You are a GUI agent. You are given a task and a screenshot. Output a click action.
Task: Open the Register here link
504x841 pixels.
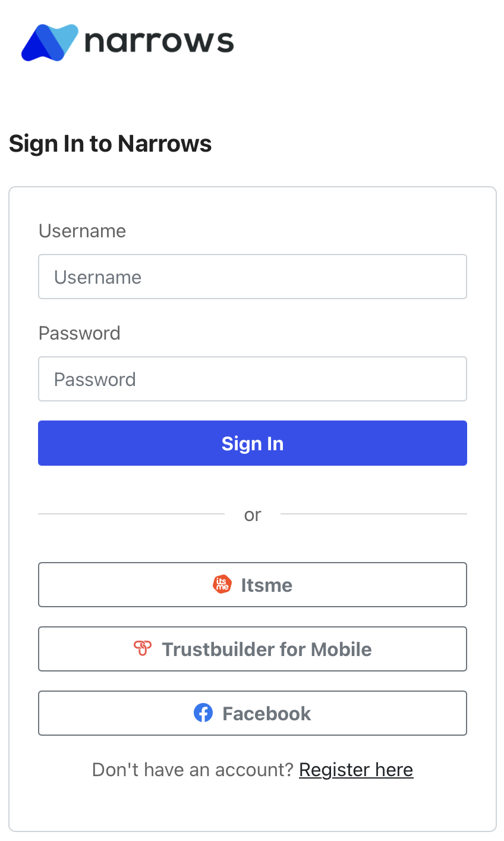point(356,770)
